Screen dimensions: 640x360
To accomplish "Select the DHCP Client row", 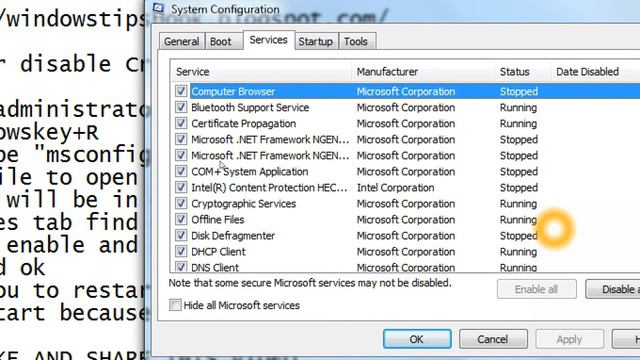I will click(x=406, y=251).
